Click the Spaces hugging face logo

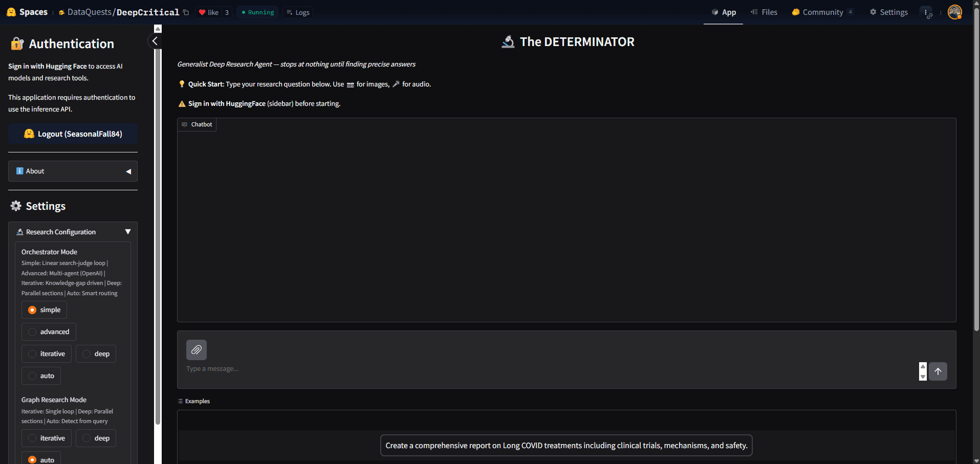(x=11, y=11)
